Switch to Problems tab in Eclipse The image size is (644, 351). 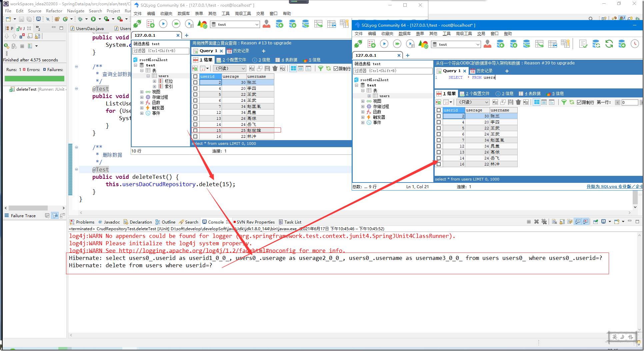click(x=82, y=222)
